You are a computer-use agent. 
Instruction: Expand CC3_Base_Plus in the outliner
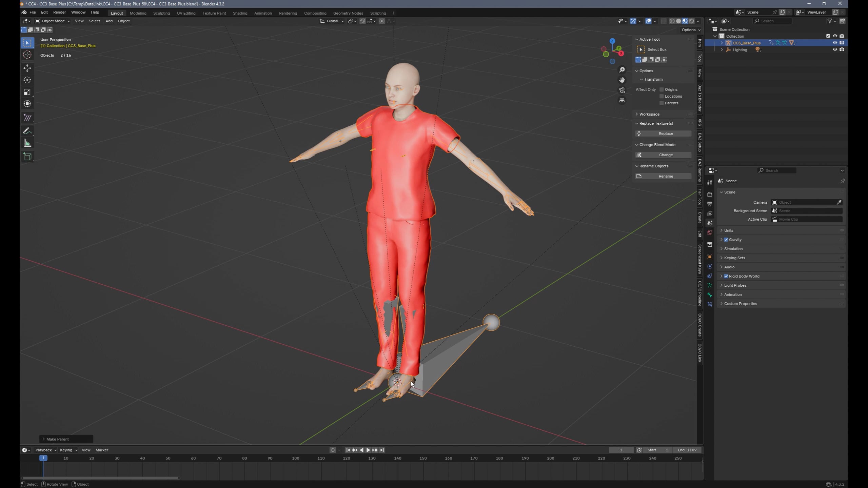(722, 43)
